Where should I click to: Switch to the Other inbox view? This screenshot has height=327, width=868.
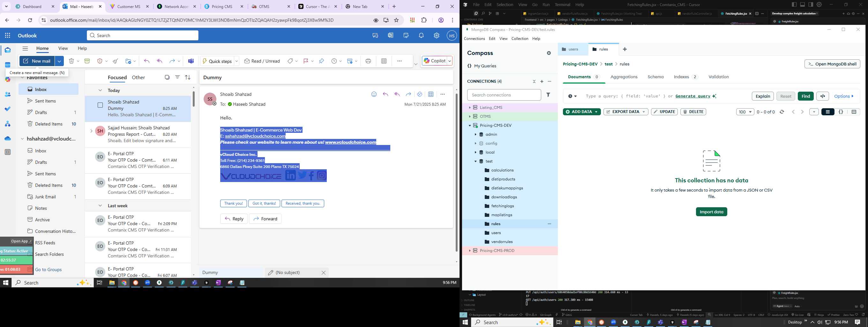click(138, 78)
